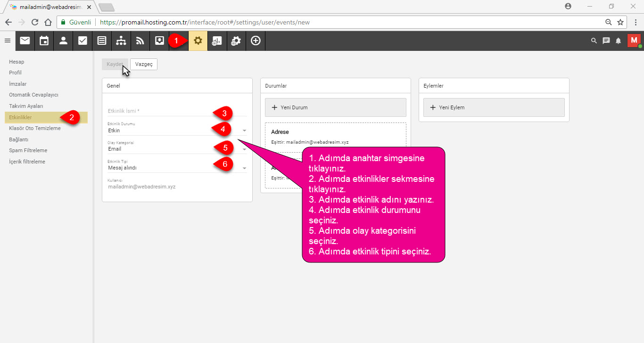The width and height of the screenshot is (644, 343).
Task: Select Otomatik Cevaplayıcı in the sidebar
Action: [x=33, y=95]
